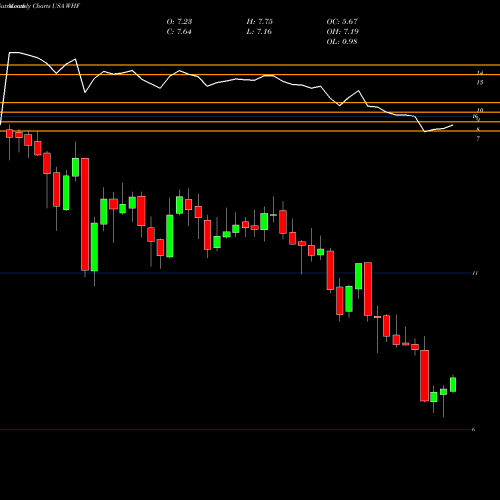The width and height of the screenshot is (500, 500).
Task: Click the close value 'C: 7.64'
Action: pyautogui.click(x=179, y=32)
